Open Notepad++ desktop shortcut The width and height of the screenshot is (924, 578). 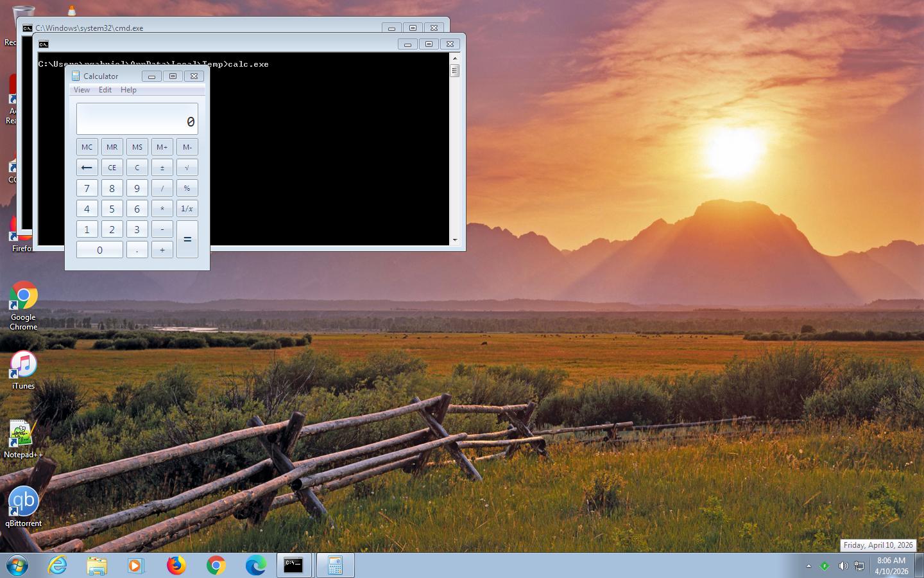tap(23, 435)
